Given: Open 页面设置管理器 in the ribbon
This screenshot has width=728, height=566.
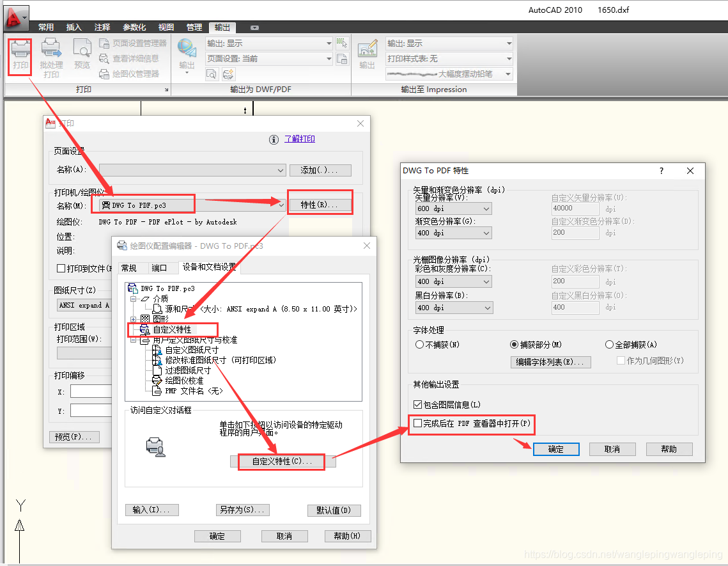Looking at the screenshot, I should pos(133,43).
